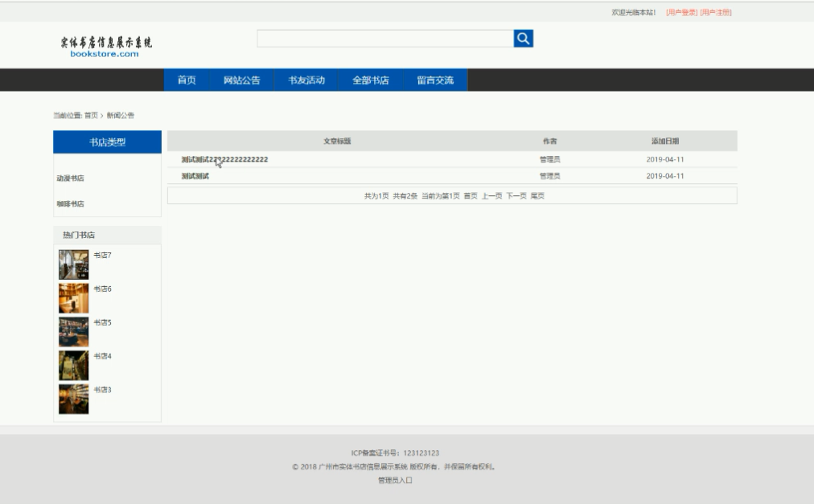
Task: Click the 用户登录 link
Action: (x=681, y=12)
